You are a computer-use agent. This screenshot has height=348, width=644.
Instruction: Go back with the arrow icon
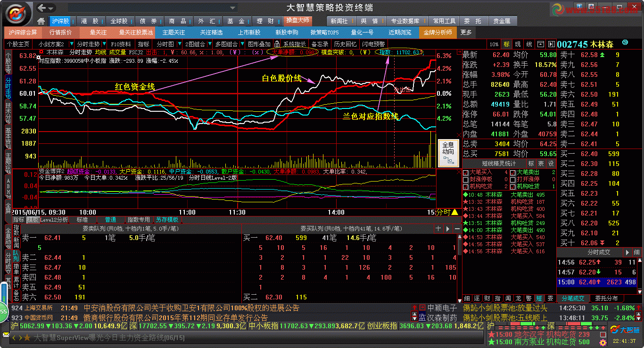coord(42,8)
